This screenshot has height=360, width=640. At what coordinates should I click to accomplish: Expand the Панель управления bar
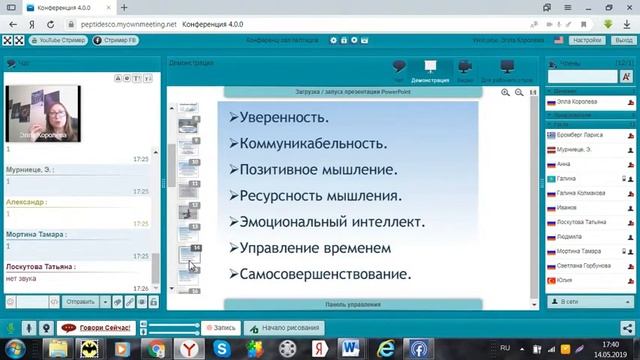(x=353, y=304)
